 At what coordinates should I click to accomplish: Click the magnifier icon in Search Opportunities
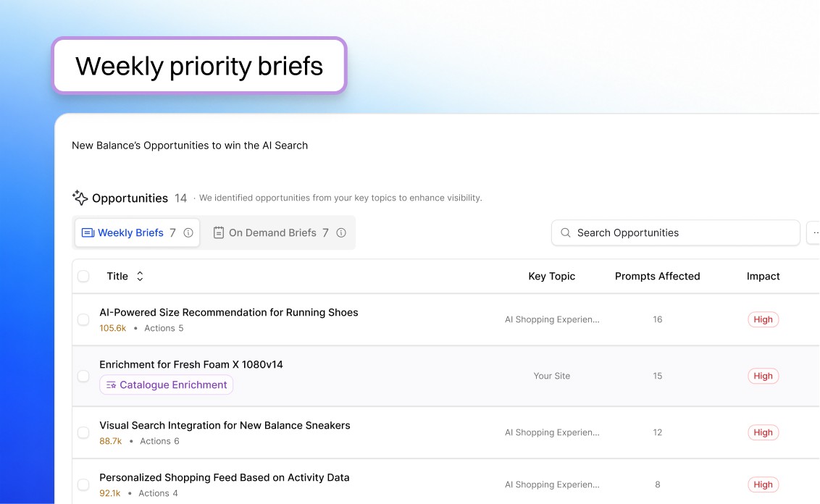[565, 232]
